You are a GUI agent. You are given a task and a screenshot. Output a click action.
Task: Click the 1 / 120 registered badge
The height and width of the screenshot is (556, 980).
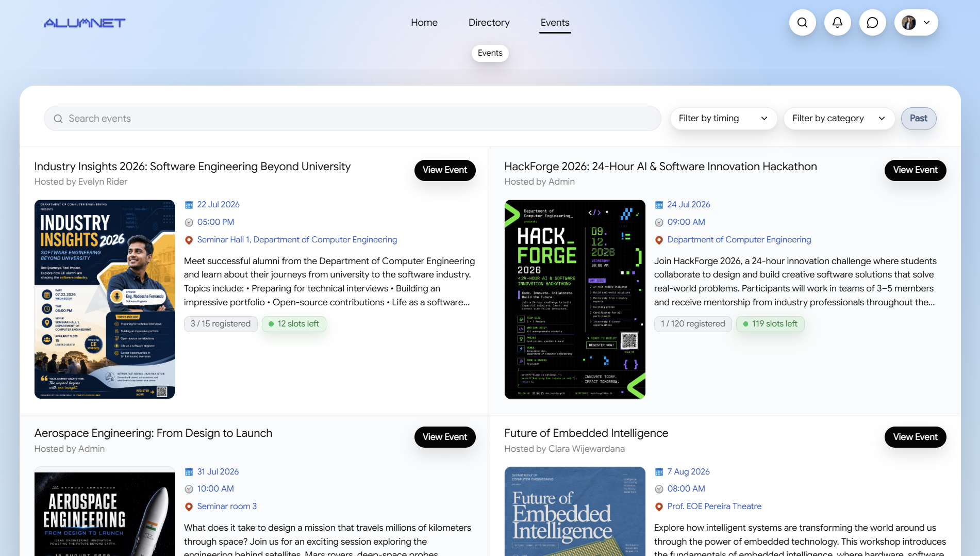click(693, 324)
